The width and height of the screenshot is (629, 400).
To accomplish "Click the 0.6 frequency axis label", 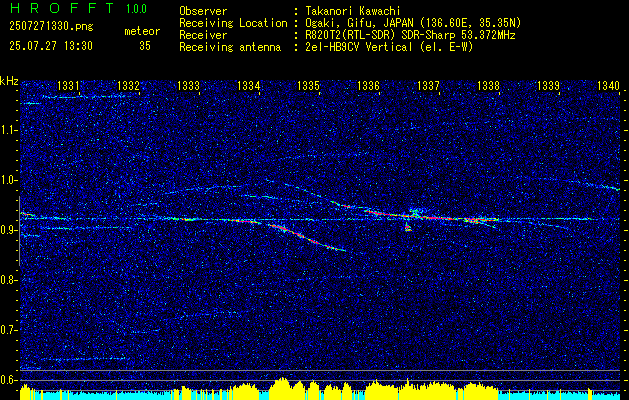I will (9, 380).
